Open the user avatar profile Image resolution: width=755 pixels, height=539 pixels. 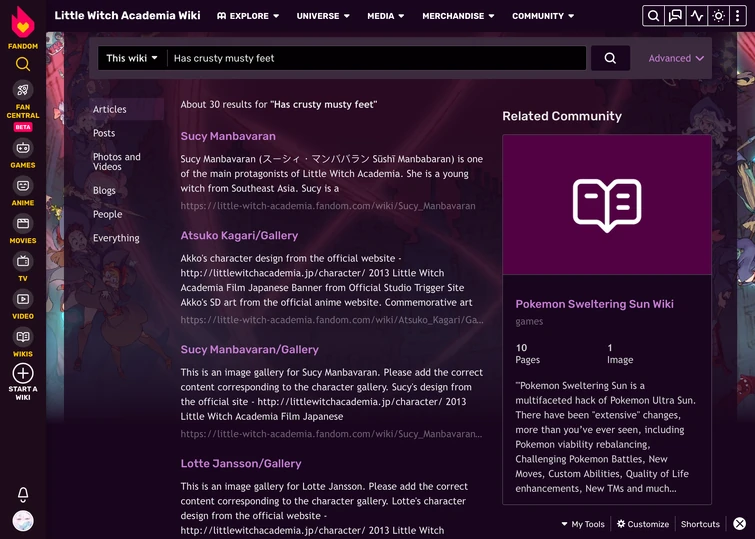(23, 521)
